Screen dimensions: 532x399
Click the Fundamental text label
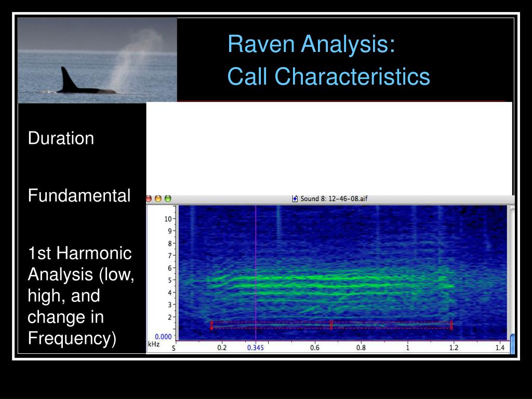tap(79, 196)
